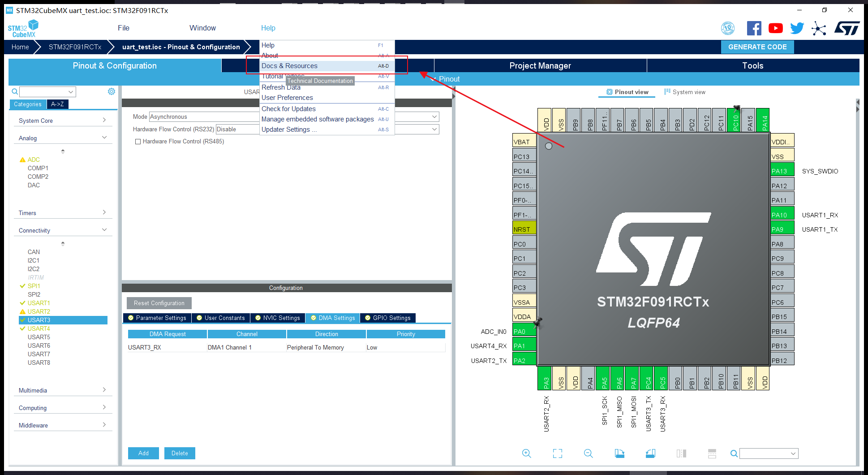
Task: Click the Reset Configuration button
Action: 159,303
